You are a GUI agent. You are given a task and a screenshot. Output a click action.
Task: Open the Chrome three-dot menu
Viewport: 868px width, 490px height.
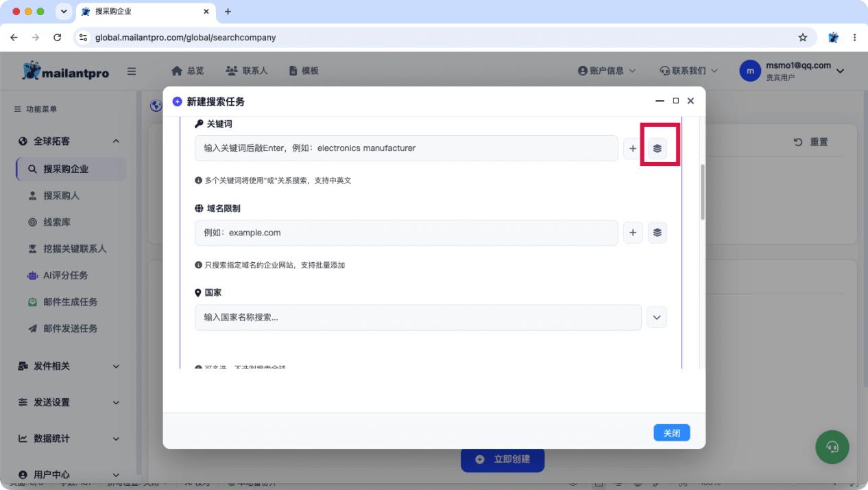[x=855, y=38]
